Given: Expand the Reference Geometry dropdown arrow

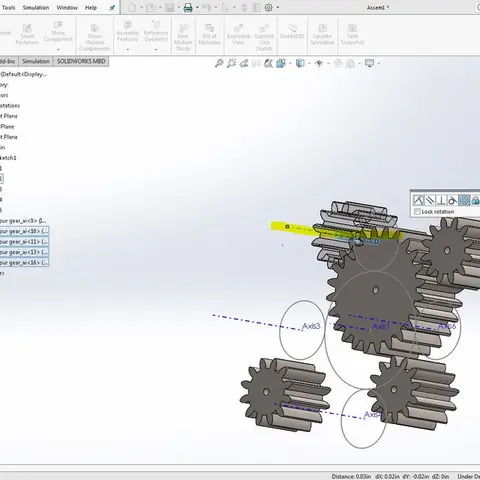Looking at the screenshot, I should click(x=156, y=49).
